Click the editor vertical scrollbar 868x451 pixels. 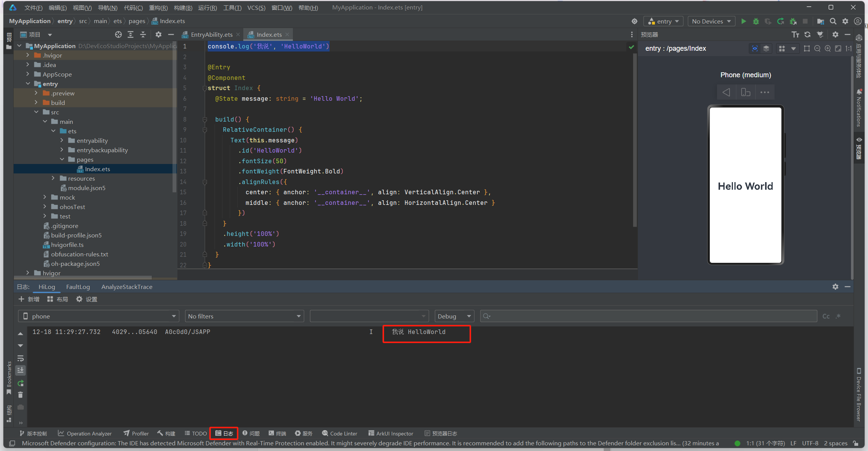(x=635, y=140)
